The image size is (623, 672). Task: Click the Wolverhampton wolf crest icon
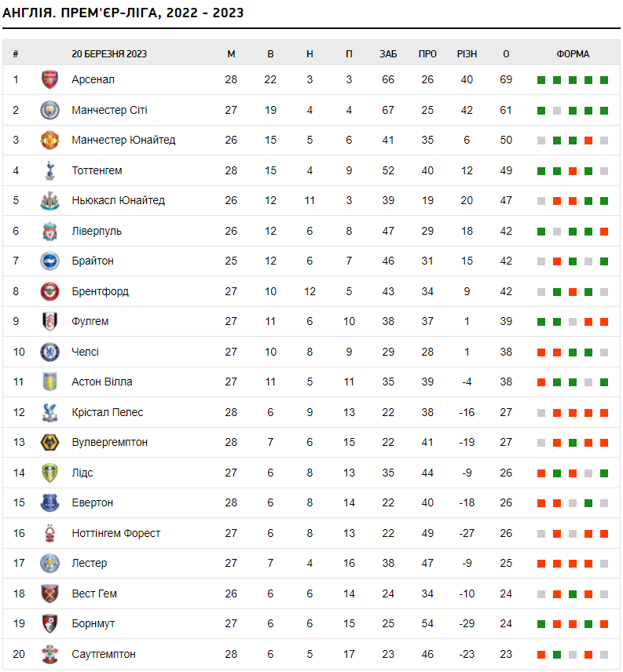click(x=49, y=442)
